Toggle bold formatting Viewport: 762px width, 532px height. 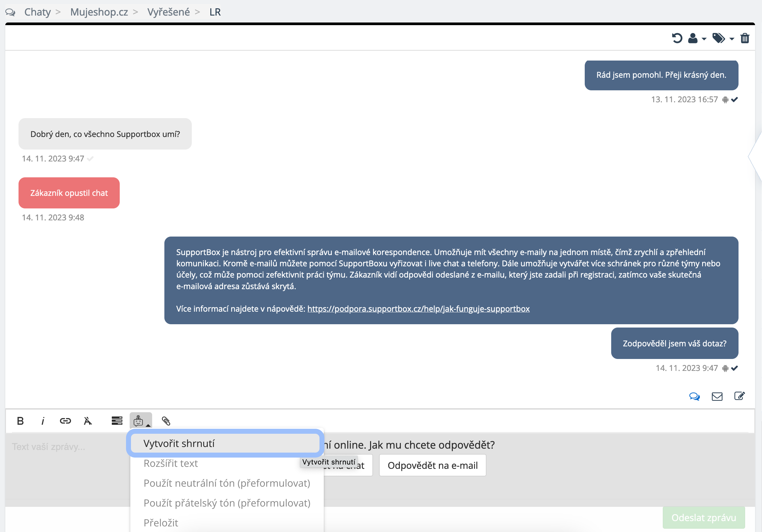[20, 421]
